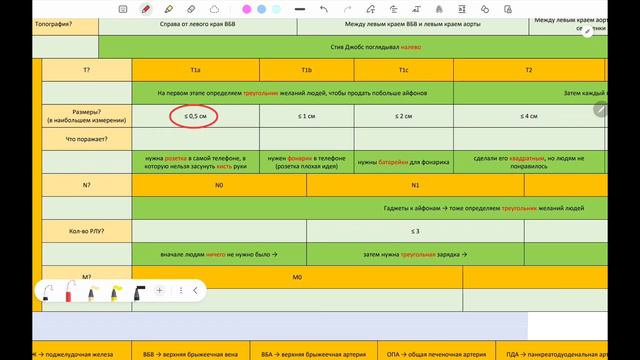Pick the blue color swatch
The width and height of the screenshot is (640, 360).
262,9
